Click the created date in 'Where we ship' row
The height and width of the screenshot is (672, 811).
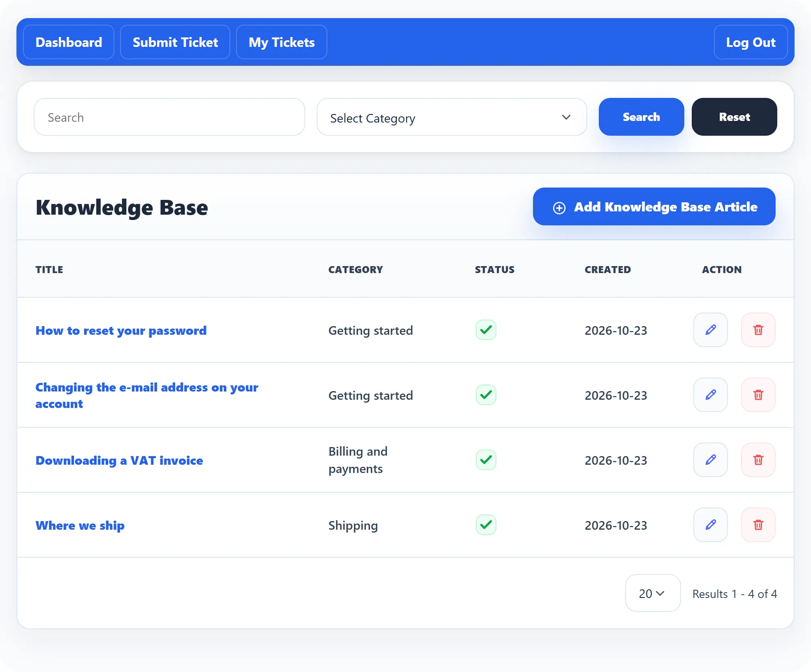pos(616,526)
